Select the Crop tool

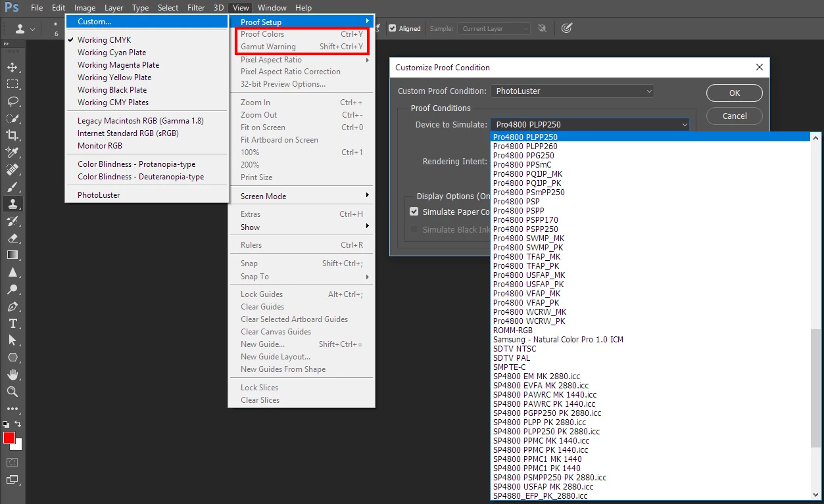coord(12,135)
